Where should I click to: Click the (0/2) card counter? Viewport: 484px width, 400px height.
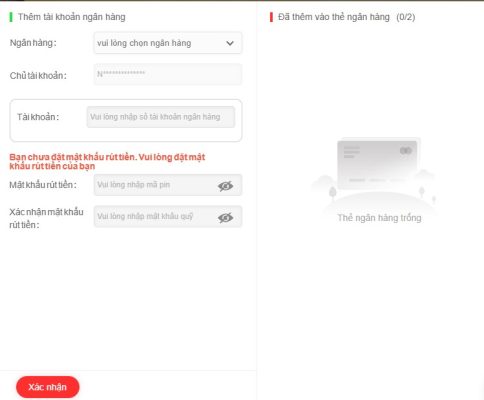[x=406, y=17]
